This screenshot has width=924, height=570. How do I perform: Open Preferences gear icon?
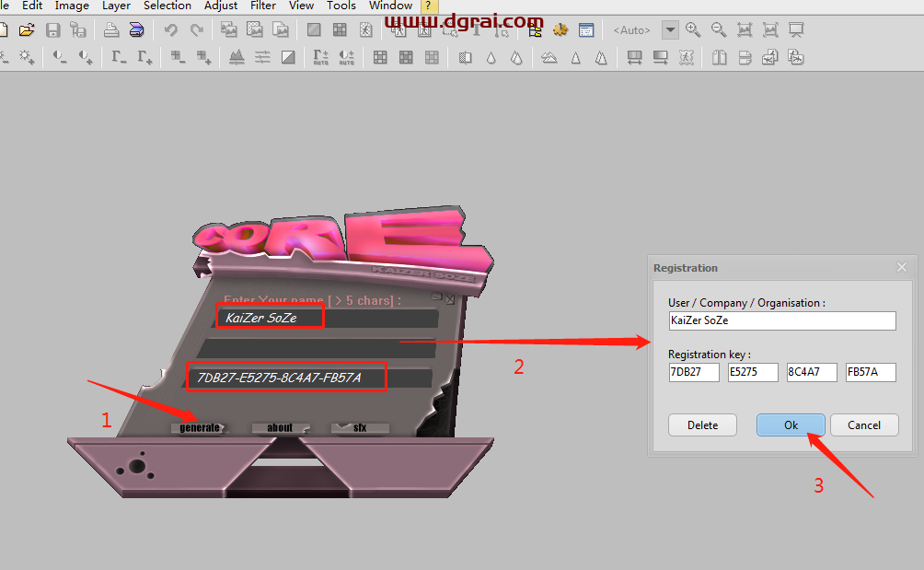pyautogui.click(x=560, y=29)
